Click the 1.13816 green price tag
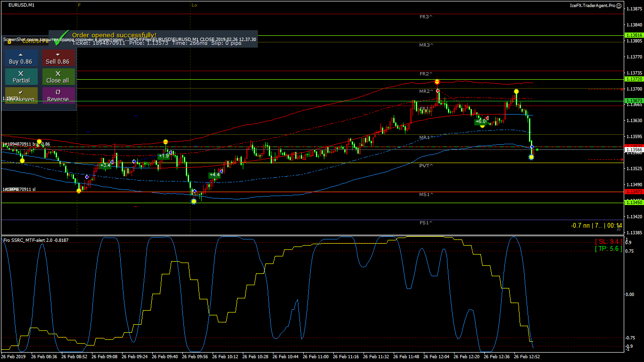The height and width of the screenshot is (362, 644). (x=634, y=35)
